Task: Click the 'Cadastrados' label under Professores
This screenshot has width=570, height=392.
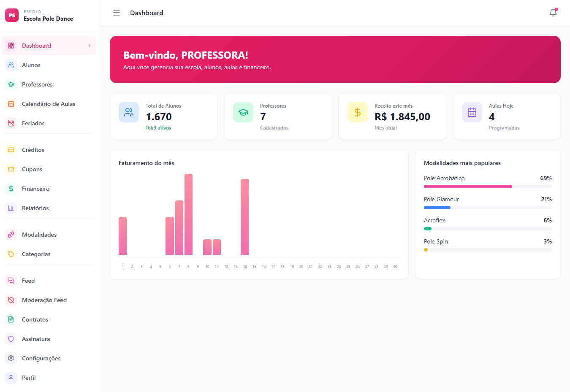Action: [x=274, y=128]
